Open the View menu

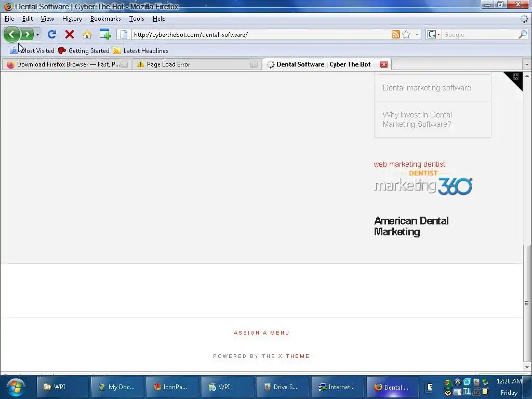[47, 19]
